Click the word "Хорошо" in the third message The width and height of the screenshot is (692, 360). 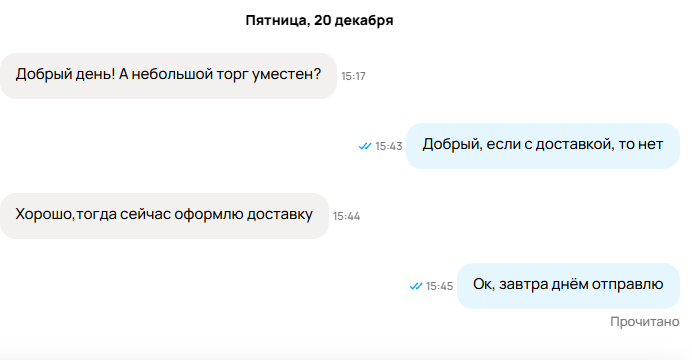[x=44, y=214]
